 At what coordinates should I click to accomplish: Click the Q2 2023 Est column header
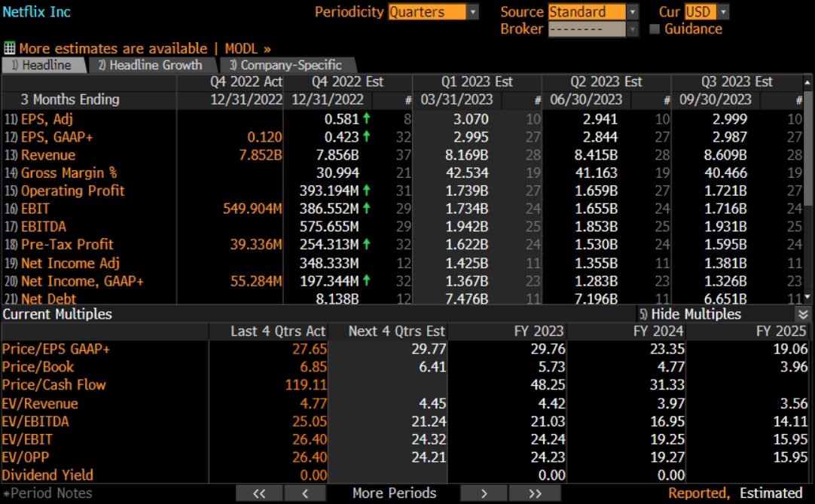[x=606, y=81]
